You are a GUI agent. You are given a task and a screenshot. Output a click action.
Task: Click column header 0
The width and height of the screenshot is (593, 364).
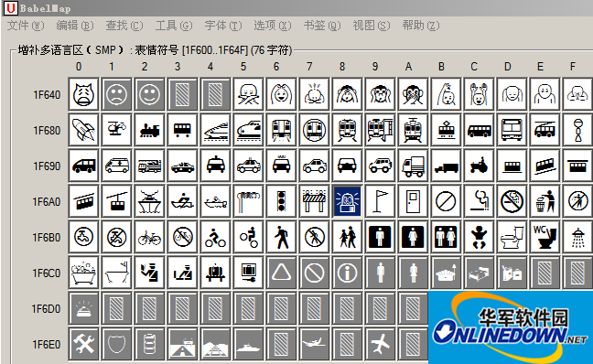tap(79, 67)
